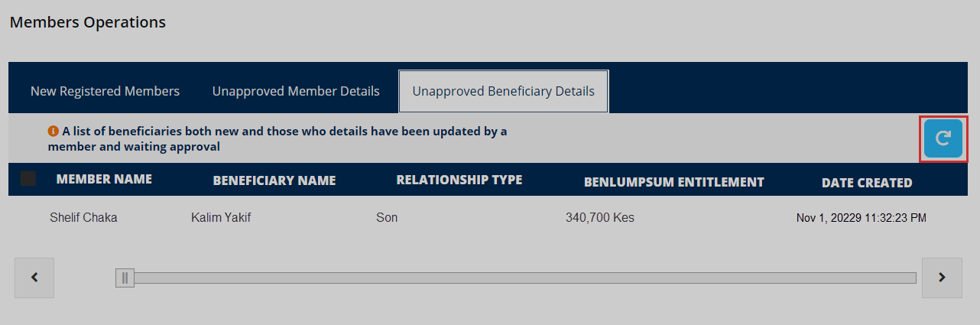The width and height of the screenshot is (980, 325).
Task: Switch to New Registered Members tab
Action: click(105, 91)
